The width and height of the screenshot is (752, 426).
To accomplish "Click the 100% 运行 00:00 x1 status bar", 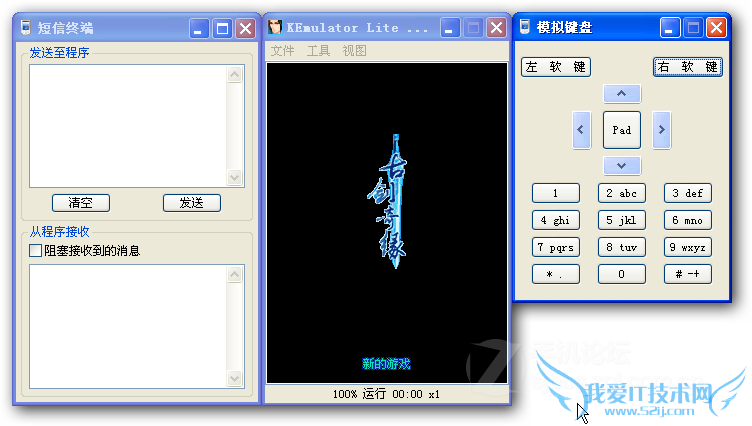I will 387,394.
